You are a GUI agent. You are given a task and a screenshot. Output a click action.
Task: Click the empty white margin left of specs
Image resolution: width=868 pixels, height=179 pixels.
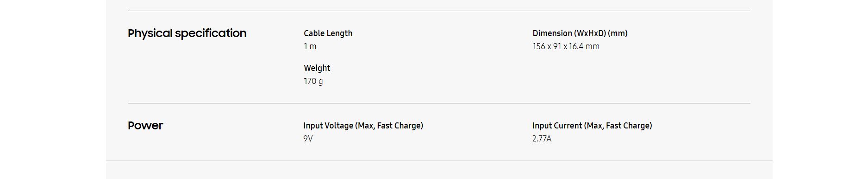53,89
